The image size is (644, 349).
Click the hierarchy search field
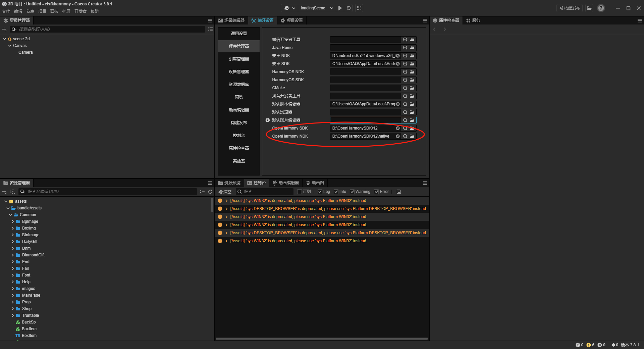pos(107,29)
